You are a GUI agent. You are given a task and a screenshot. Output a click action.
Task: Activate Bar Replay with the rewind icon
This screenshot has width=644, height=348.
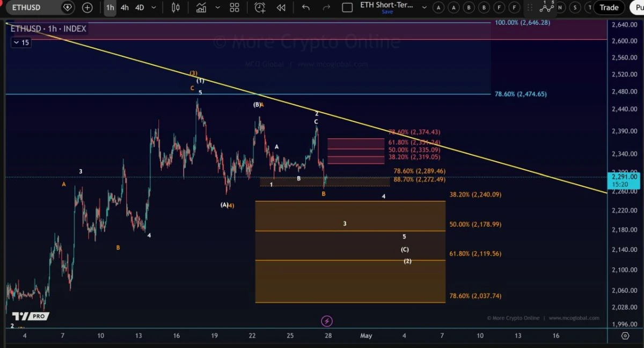[281, 8]
